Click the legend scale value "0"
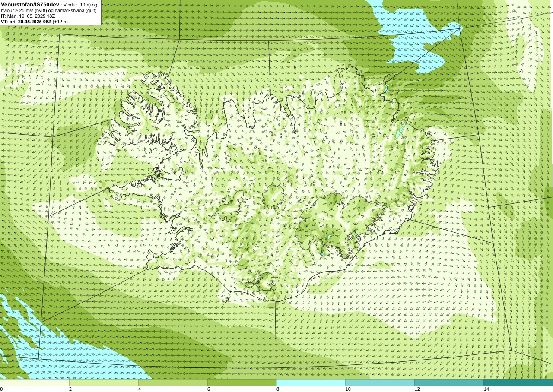The height and width of the screenshot is (392, 553). (x=1, y=389)
